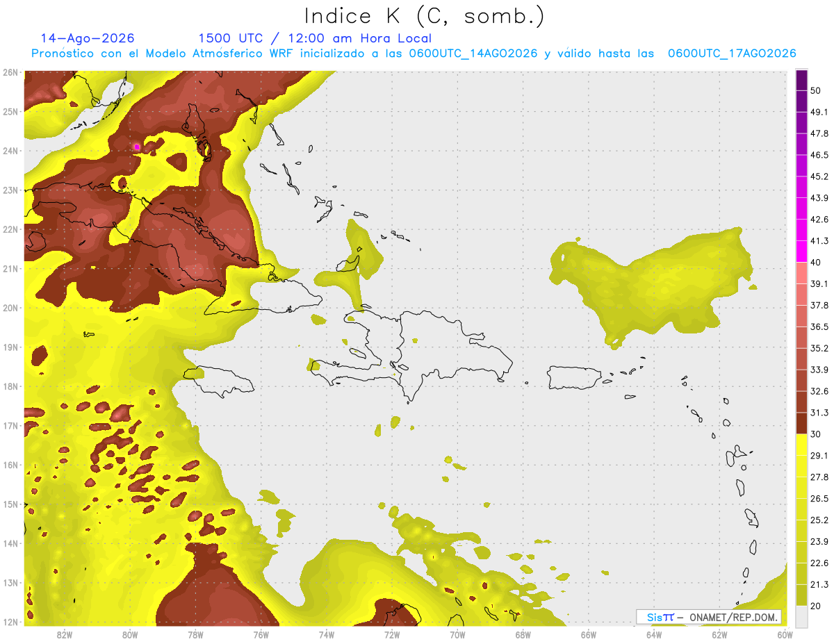Pick the magenta colorbar segment between 40 and 41.3
The image size is (834, 644).
tap(801, 251)
